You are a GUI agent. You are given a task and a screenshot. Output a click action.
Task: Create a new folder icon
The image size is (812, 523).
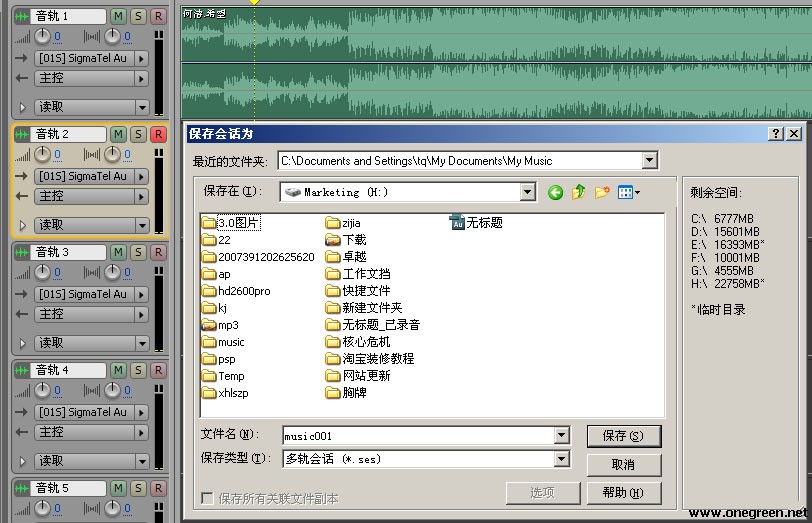602,193
